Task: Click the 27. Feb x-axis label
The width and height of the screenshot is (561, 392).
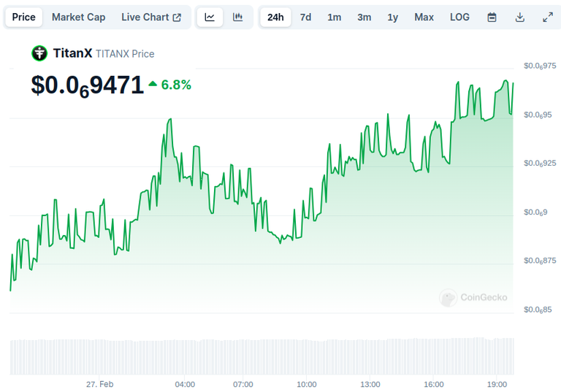Action: (99, 384)
